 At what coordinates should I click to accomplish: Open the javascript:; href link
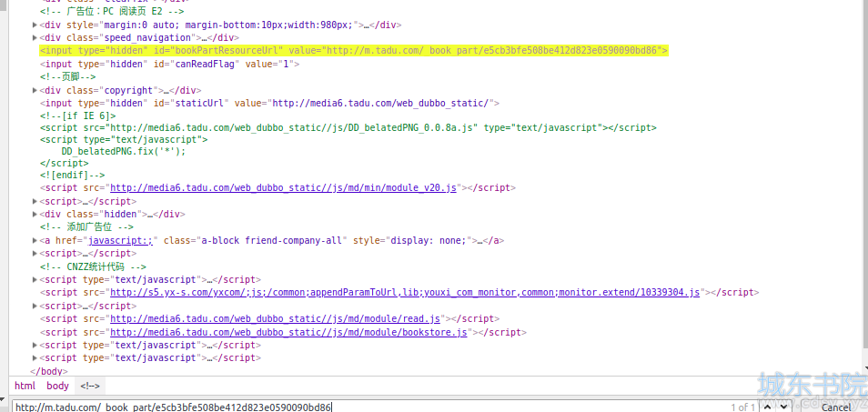[x=121, y=241]
